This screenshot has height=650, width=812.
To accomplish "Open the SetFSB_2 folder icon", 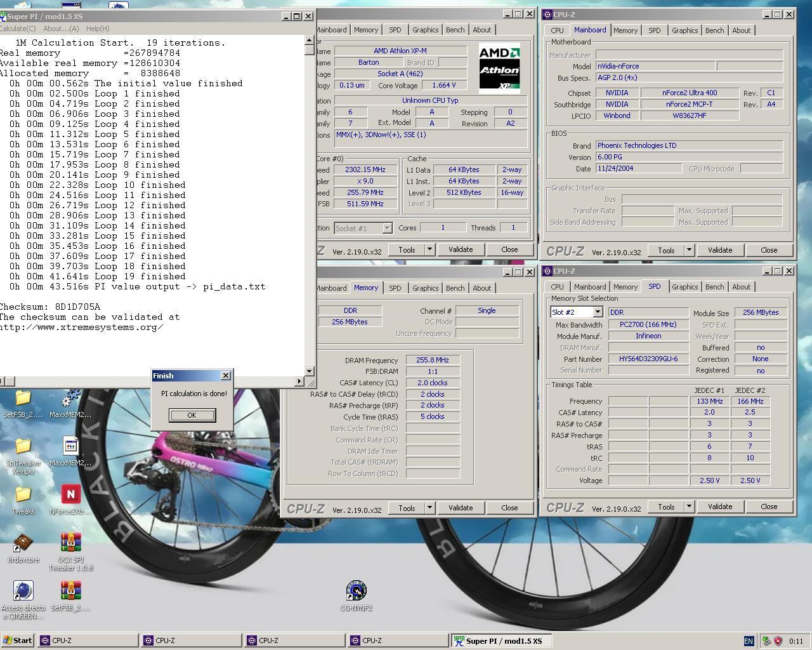I will 23,398.
